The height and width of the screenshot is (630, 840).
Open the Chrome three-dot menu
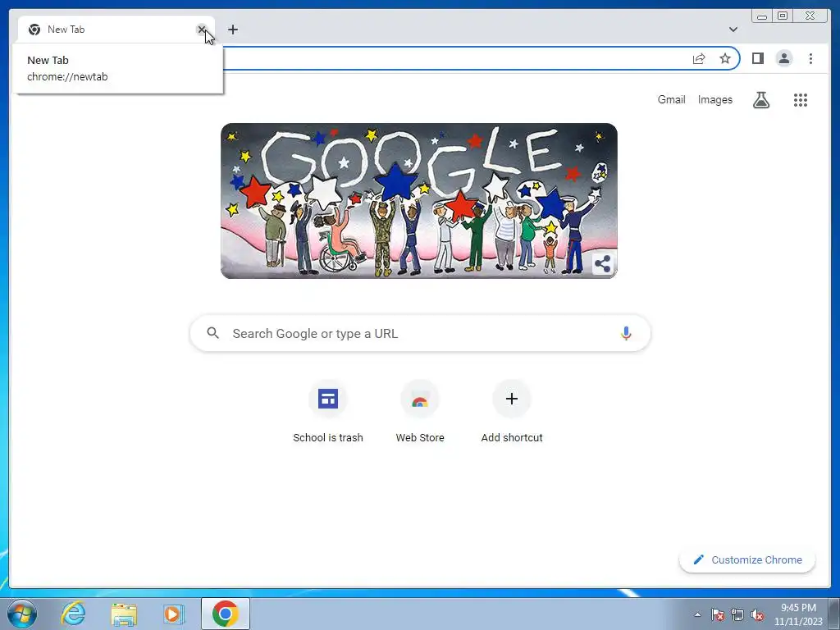810,58
